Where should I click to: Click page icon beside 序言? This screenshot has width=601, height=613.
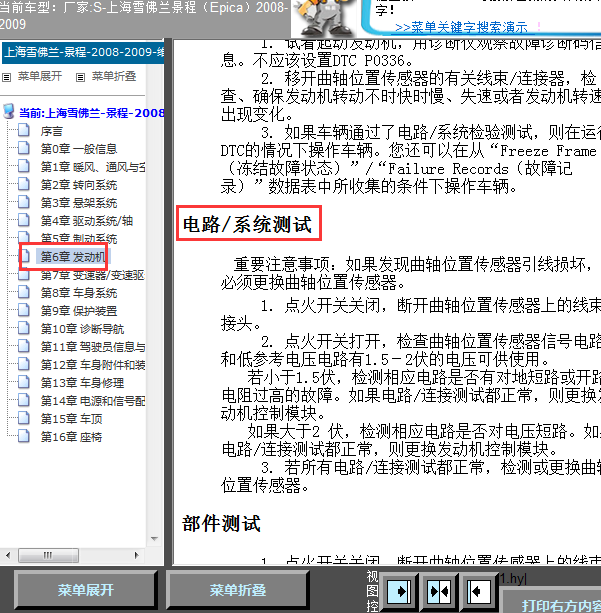point(26,131)
